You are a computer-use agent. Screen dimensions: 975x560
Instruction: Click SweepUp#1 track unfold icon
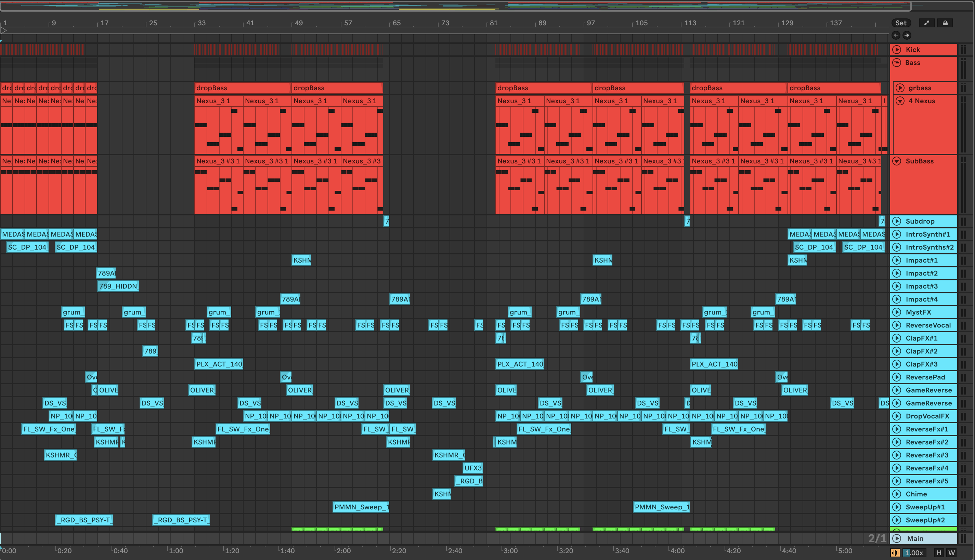coord(897,507)
